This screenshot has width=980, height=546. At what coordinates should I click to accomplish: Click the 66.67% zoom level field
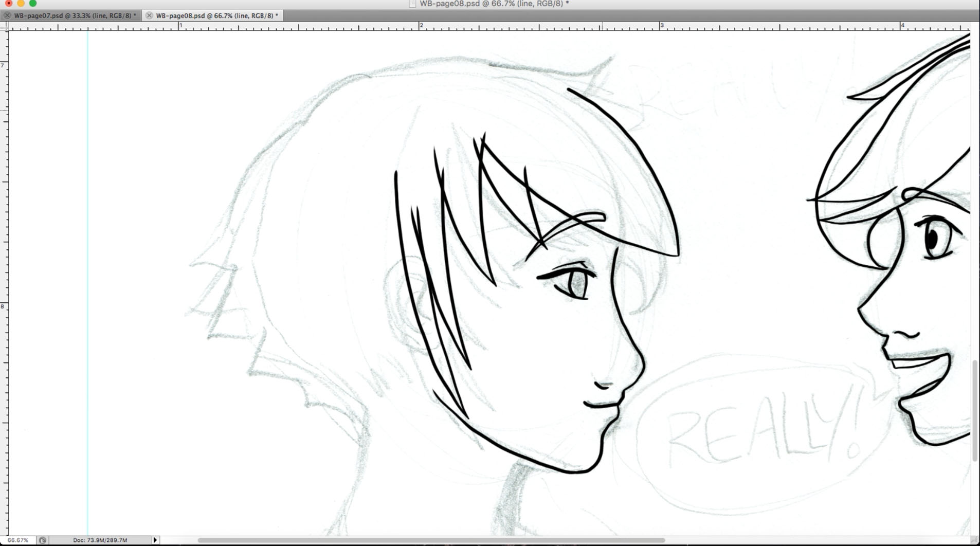pos(18,540)
